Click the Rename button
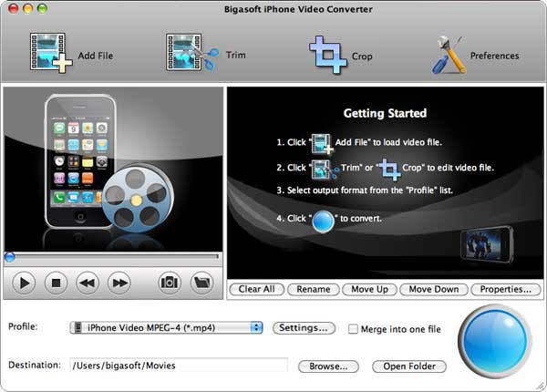 point(314,289)
